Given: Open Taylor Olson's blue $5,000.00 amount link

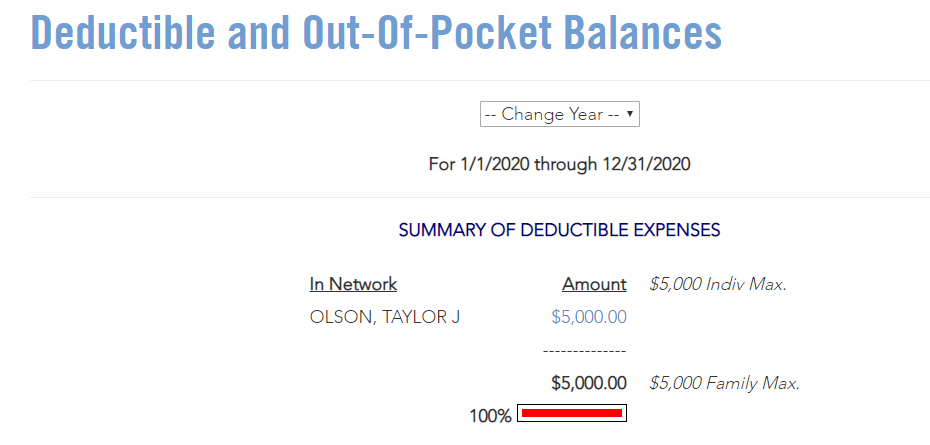Looking at the screenshot, I should click(589, 317).
